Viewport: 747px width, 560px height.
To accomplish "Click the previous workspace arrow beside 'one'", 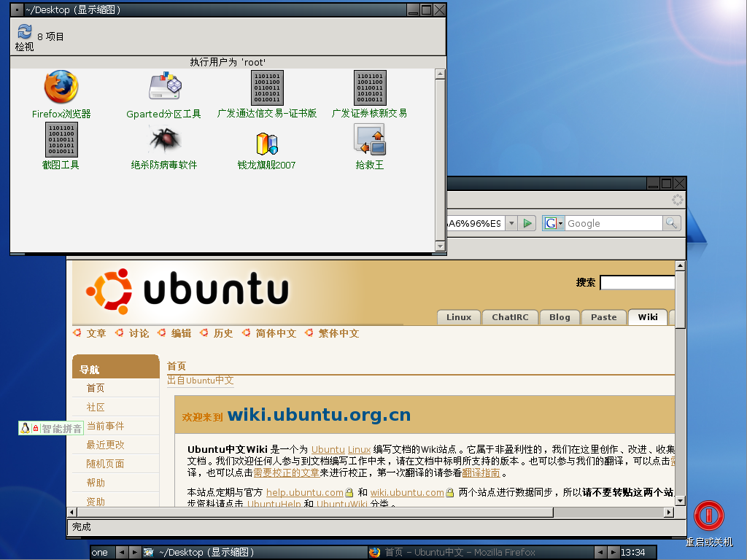I will [122, 553].
